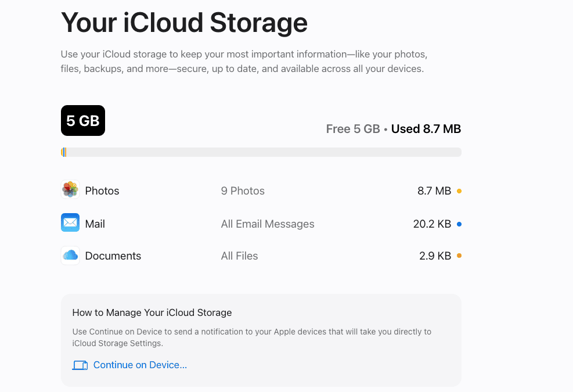The width and height of the screenshot is (573, 392).
Task: Open the Continue on Device link
Action: click(x=140, y=365)
